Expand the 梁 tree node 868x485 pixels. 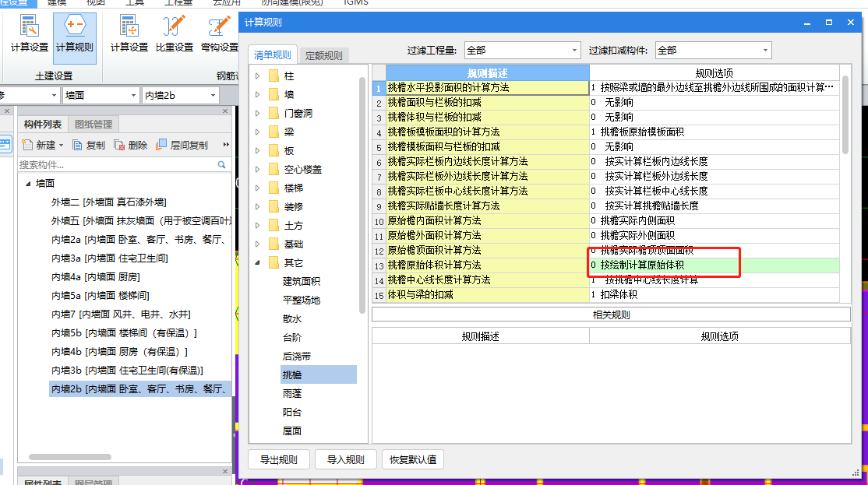point(257,132)
